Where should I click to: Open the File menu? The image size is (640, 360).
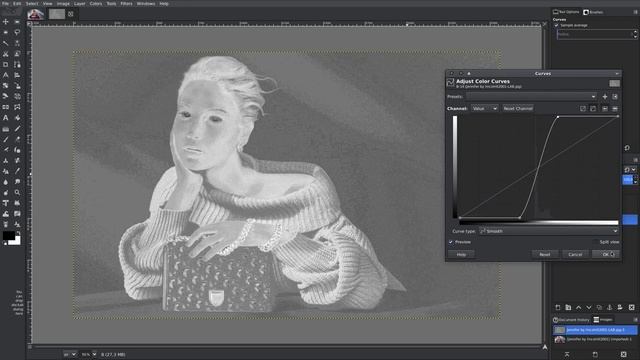coord(5,4)
